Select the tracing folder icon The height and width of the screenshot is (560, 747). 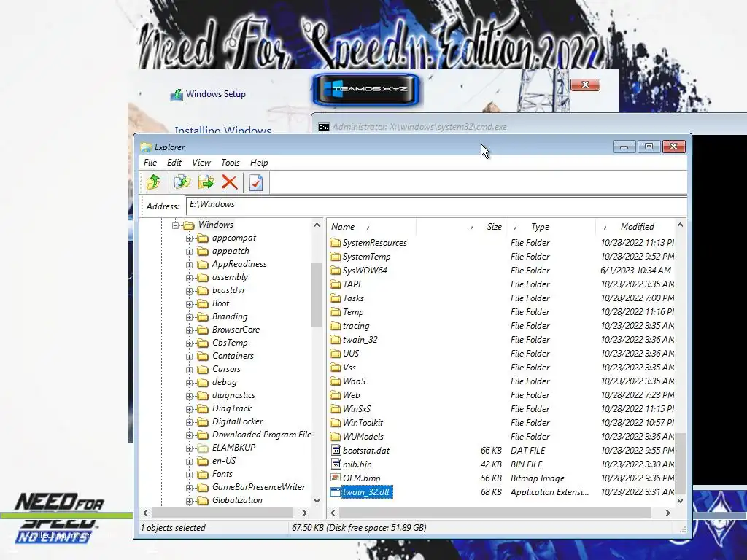336,326
